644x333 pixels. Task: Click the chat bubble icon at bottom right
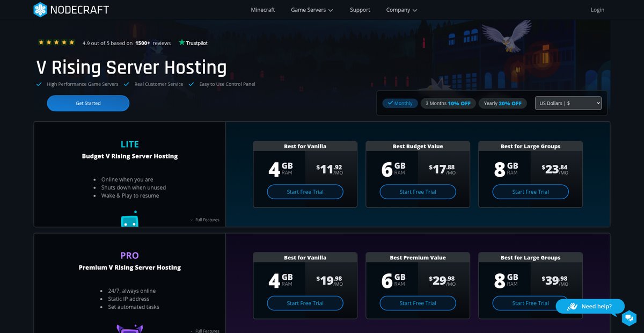click(x=629, y=318)
